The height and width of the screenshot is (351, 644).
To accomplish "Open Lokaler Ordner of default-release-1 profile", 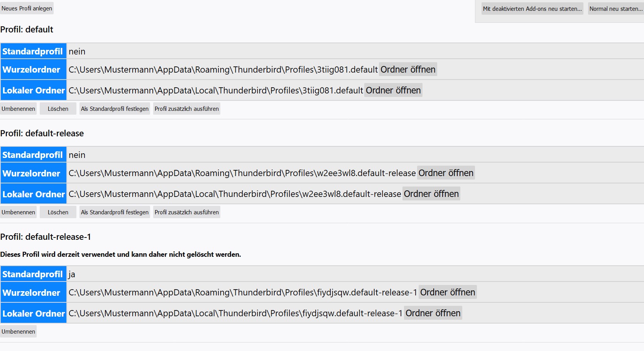I will pos(433,313).
